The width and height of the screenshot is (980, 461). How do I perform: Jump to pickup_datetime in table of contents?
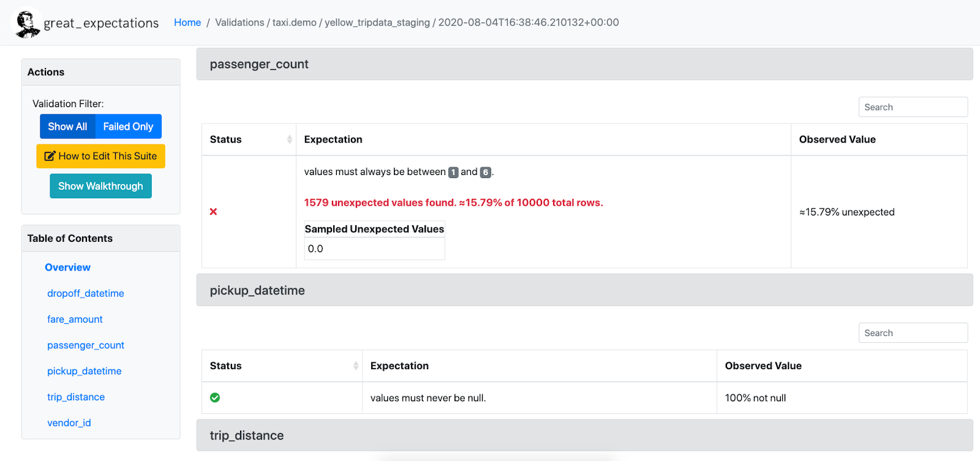(84, 371)
